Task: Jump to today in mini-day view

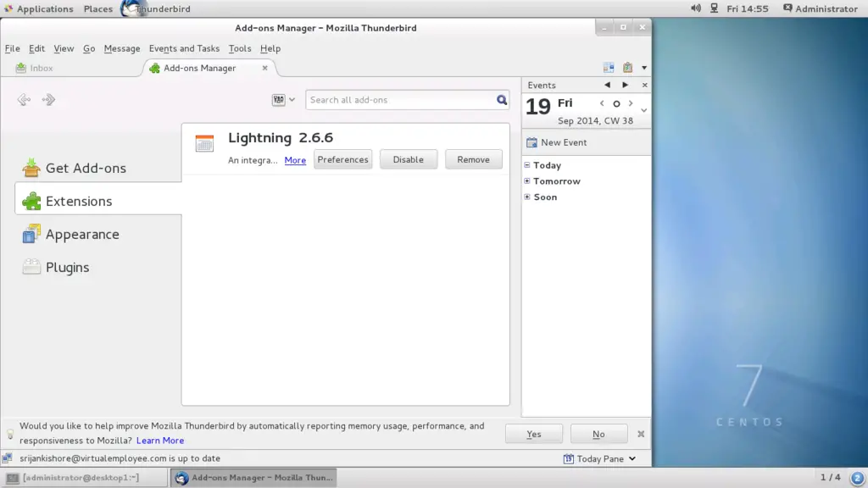Action: tap(616, 103)
